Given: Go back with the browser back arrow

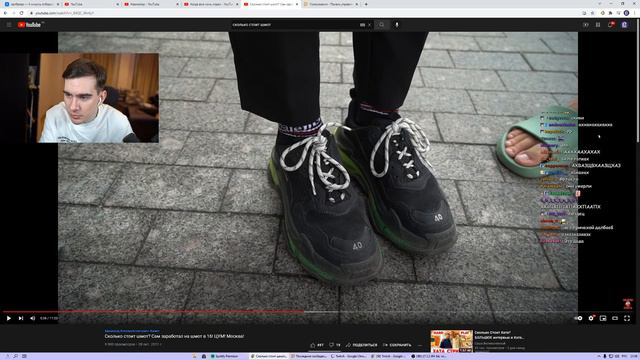Looking at the screenshot, I should coord(5,13).
